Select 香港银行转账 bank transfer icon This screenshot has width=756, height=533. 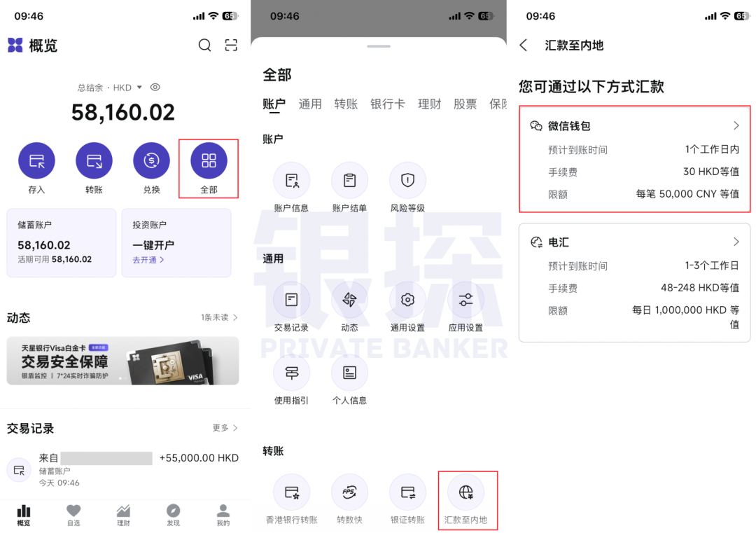[x=292, y=492]
